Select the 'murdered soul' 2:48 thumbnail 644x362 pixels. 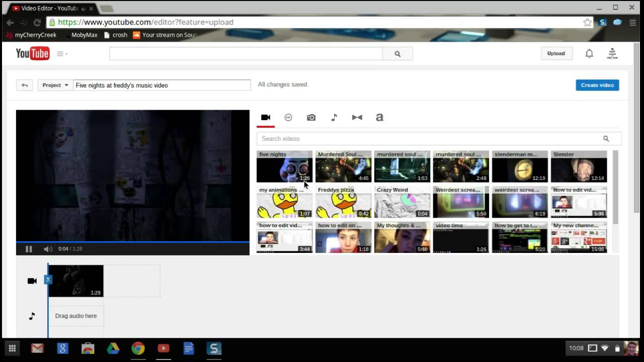click(461, 166)
